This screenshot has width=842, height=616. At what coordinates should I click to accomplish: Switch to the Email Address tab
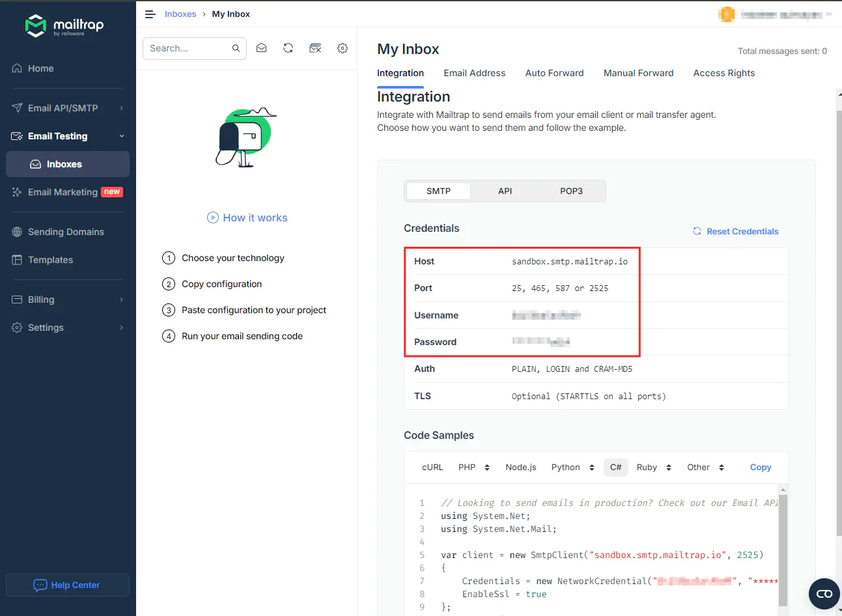pyautogui.click(x=475, y=73)
